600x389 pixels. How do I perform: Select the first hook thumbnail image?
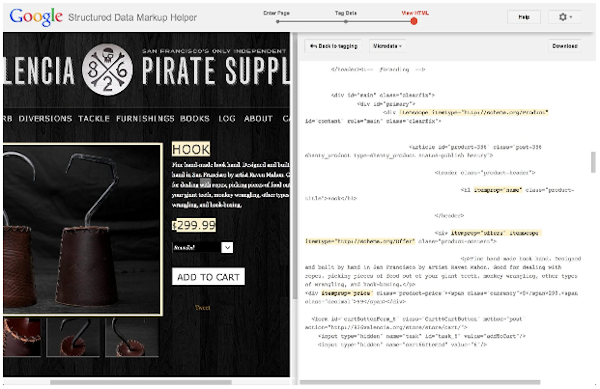point(22,337)
